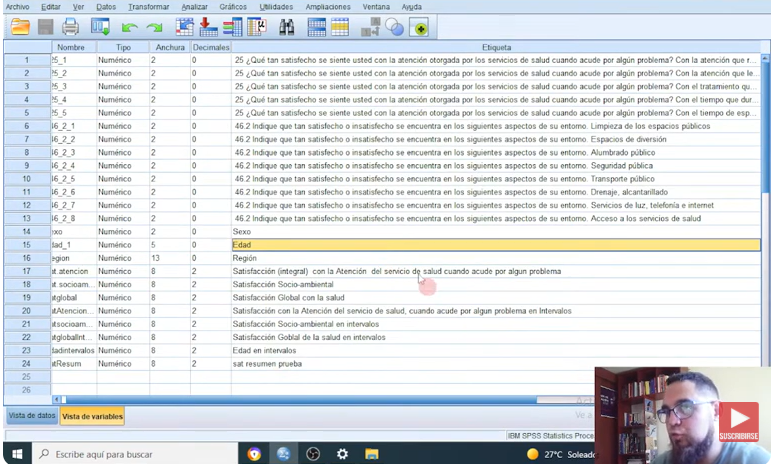Open a data file with the folder icon

[x=20, y=27]
